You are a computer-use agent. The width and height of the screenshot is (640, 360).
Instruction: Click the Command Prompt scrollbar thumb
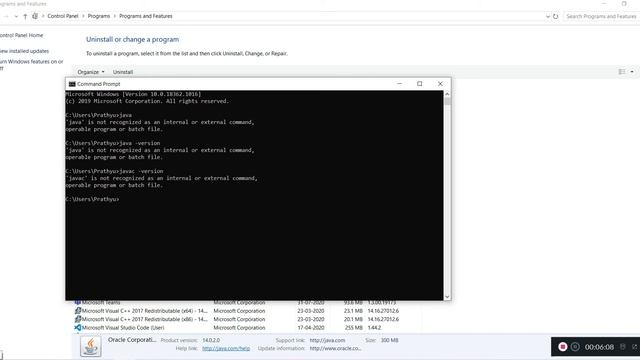447,101
